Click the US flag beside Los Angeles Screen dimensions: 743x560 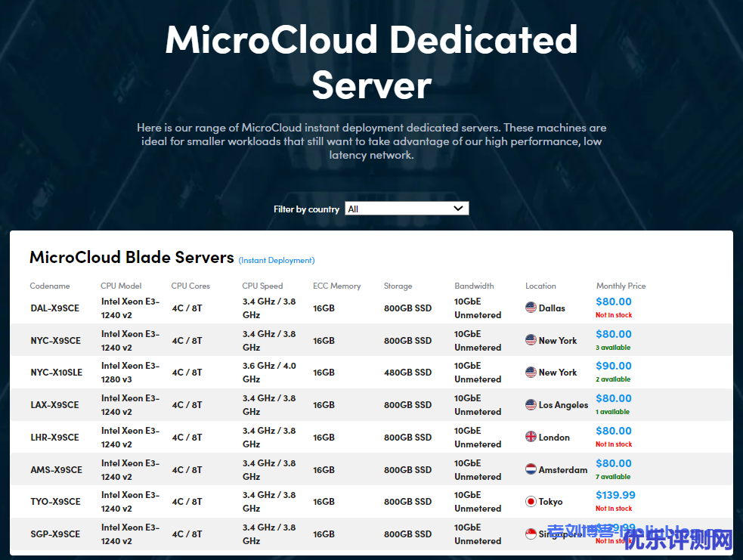531,405
